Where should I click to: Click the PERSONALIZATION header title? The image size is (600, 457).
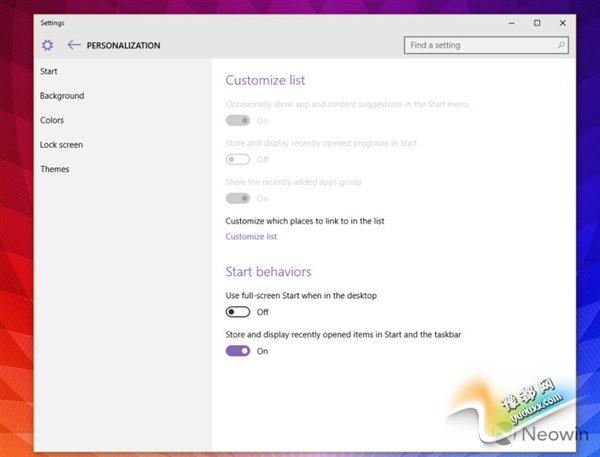tap(123, 45)
